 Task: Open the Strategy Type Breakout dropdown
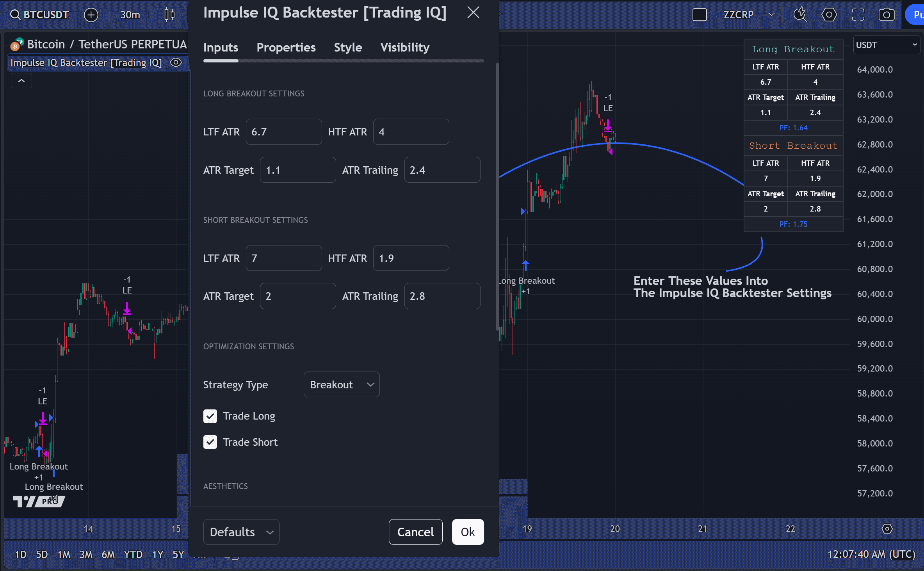[x=342, y=384]
